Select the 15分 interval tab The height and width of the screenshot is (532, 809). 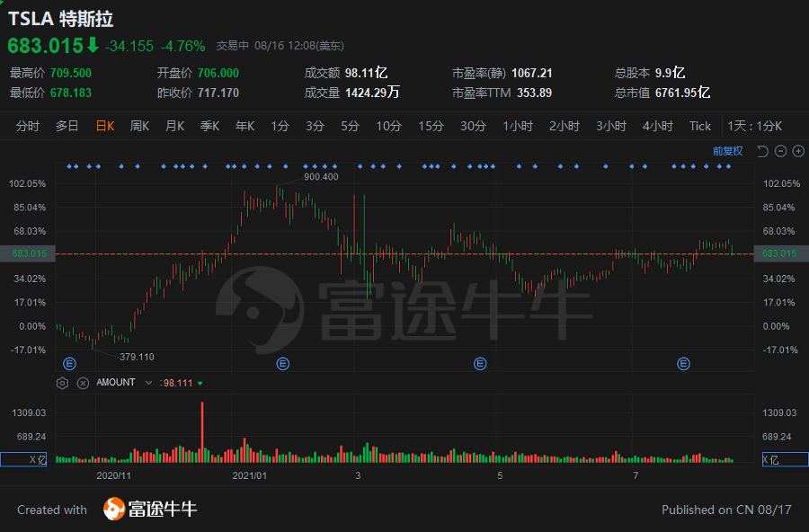[431, 126]
